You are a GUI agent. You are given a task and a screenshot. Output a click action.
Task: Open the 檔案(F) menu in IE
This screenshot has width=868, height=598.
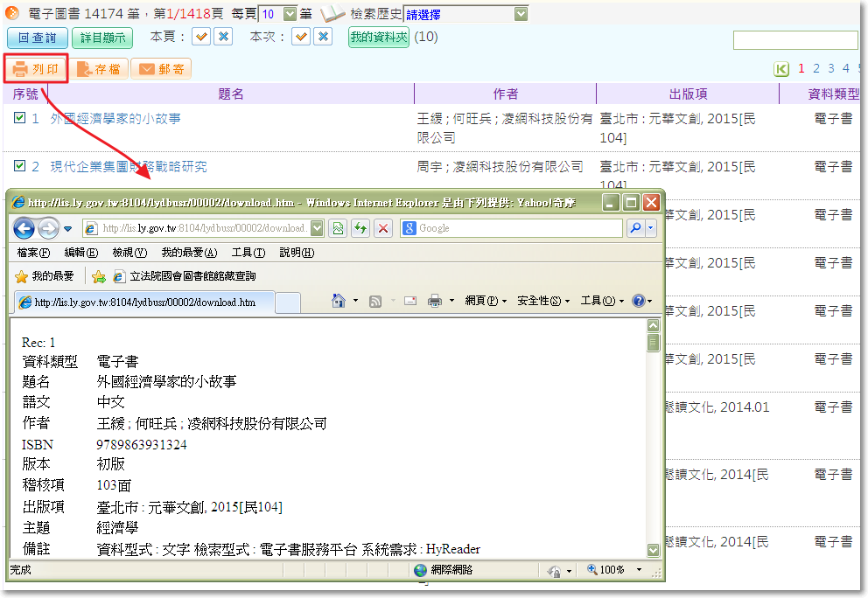click(x=33, y=253)
